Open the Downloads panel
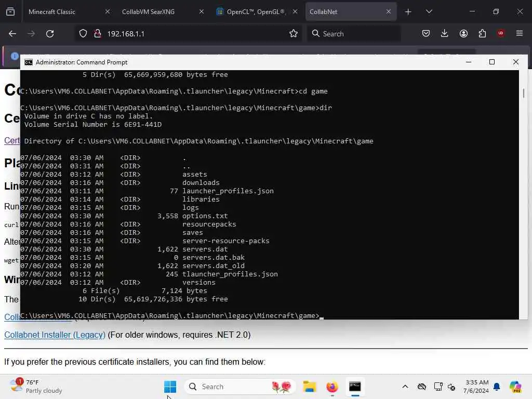The height and width of the screenshot is (399, 532). pyautogui.click(x=445, y=33)
